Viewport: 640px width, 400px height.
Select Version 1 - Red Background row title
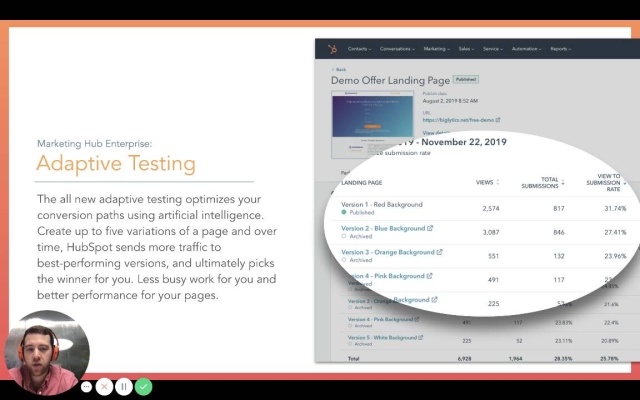pyautogui.click(x=382, y=204)
